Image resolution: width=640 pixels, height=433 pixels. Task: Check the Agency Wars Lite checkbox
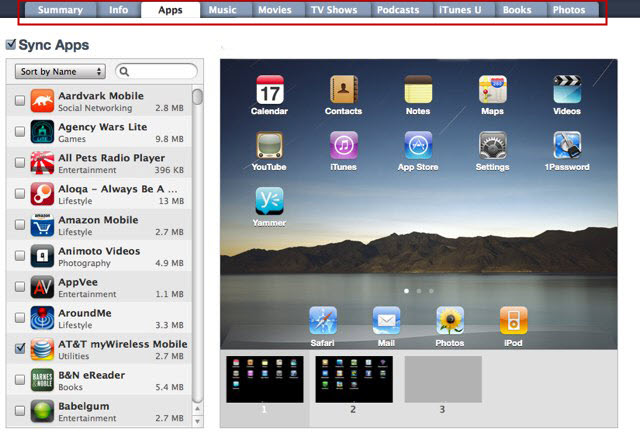click(20, 131)
